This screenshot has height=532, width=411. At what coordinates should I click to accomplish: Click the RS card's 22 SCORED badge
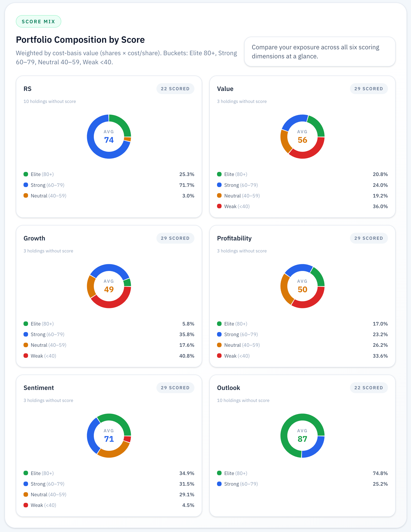(175, 89)
